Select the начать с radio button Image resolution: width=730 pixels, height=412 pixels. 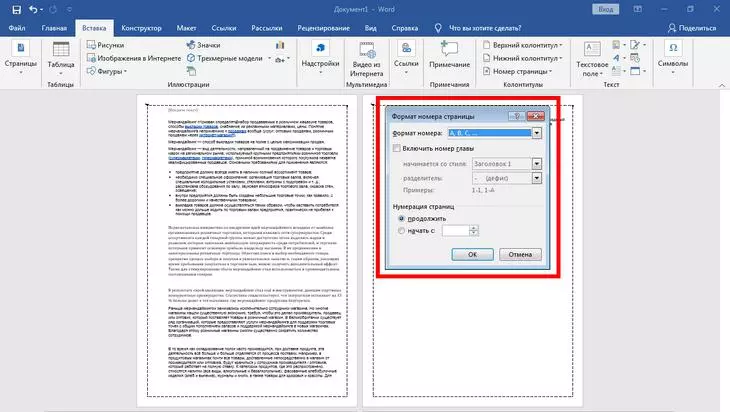[402, 229]
